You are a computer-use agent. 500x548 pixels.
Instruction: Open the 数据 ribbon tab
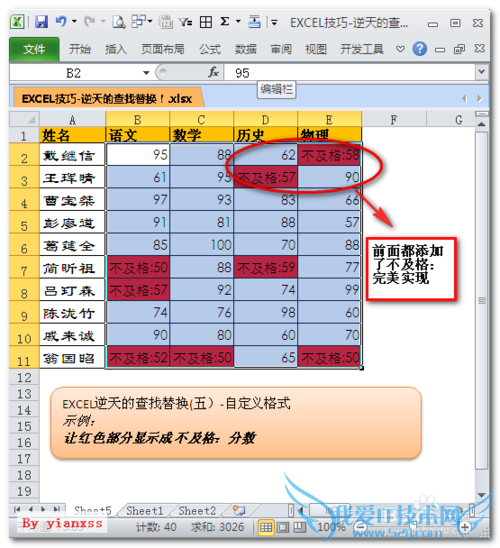(246, 49)
